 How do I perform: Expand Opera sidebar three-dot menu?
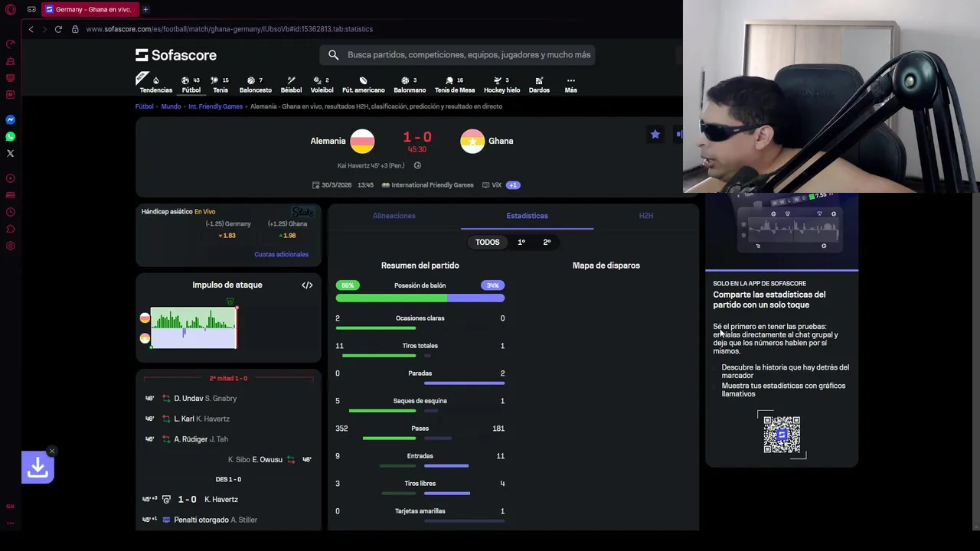coord(11,523)
